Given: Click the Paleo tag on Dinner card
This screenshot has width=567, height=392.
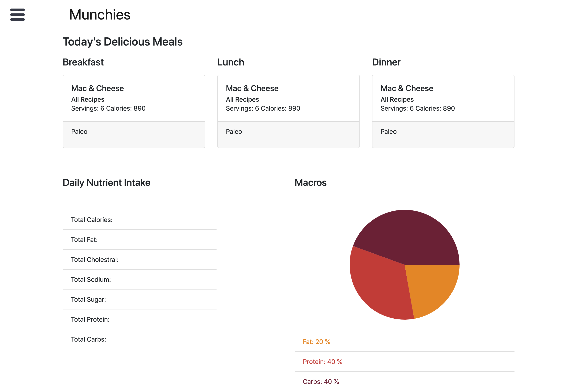Looking at the screenshot, I should coord(389,132).
